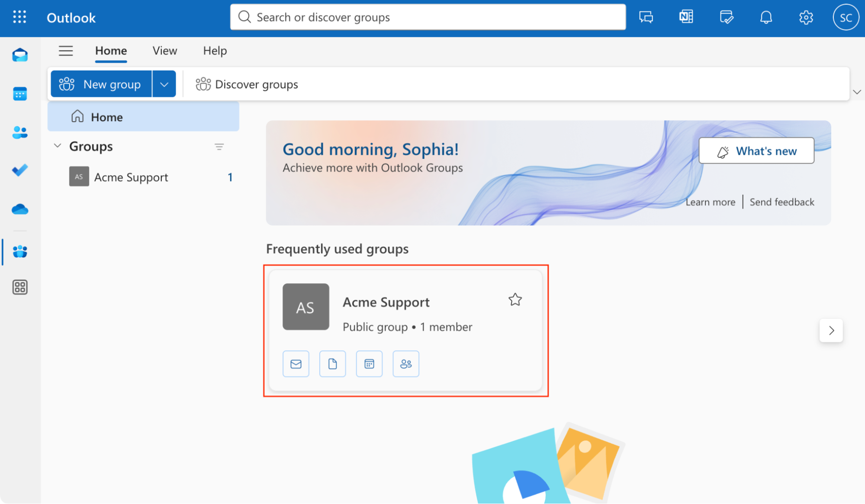Expand the ribbon chevron at right
Image resolution: width=865 pixels, height=504 pixels.
[x=856, y=92]
